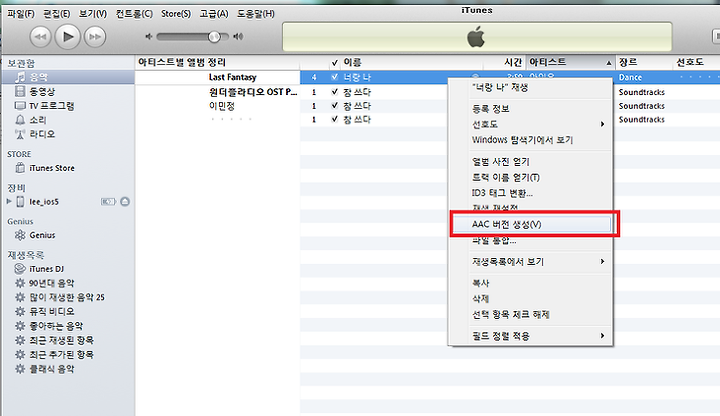Open the 고급(A) menu

pos(214,14)
